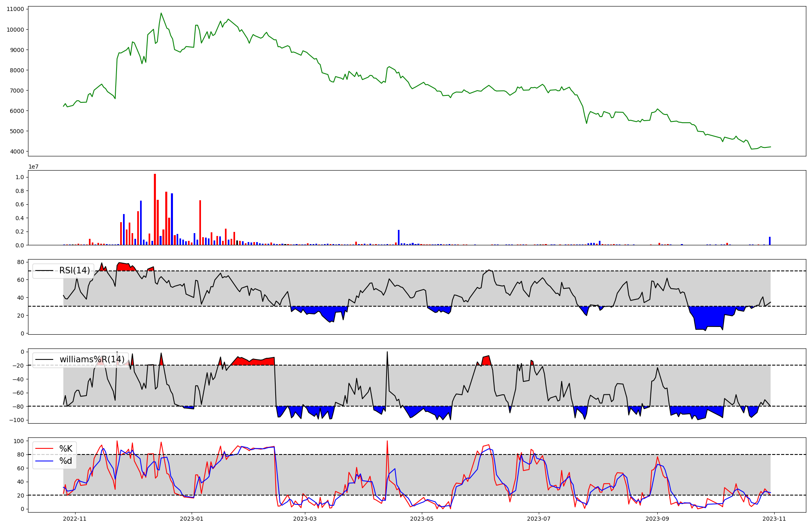Click the 11000 price axis tick label
812x528 pixels.
pos(15,9)
